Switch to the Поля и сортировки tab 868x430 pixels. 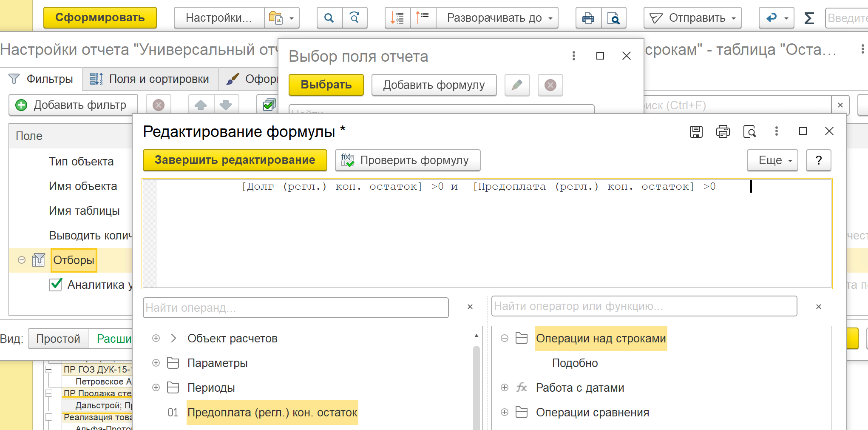click(x=149, y=79)
